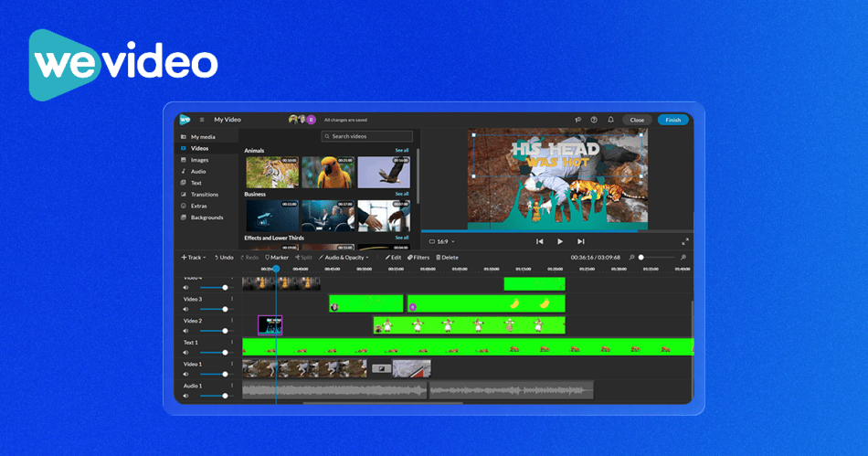This screenshot has width=868, height=456.
Task: Open the Video 1 track options menu
Action: pyautogui.click(x=232, y=364)
